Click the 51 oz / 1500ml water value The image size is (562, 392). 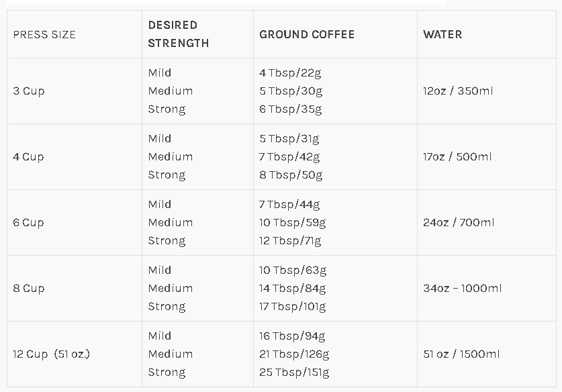pos(461,354)
